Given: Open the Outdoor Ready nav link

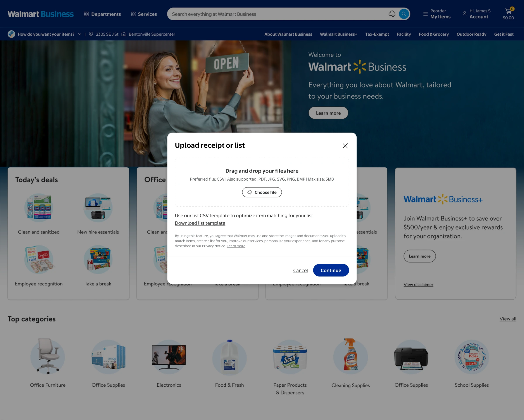Looking at the screenshot, I should (471, 34).
